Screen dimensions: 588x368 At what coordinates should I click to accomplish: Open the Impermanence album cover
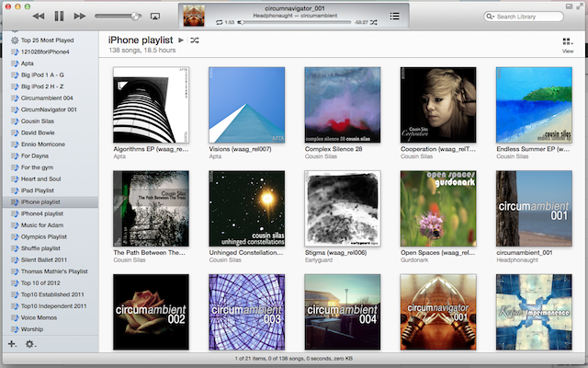point(534,312)
